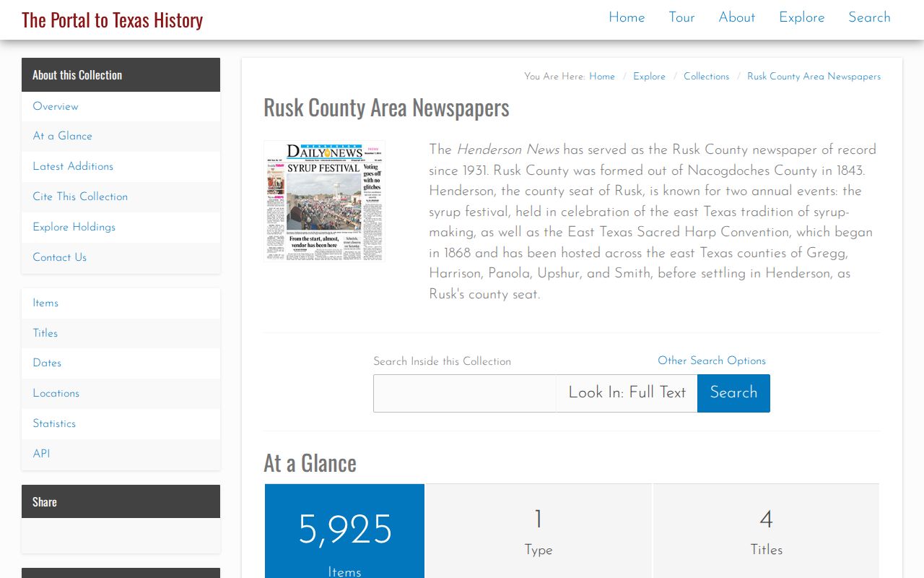Browse Locations in the sidebar
924x578 pixels.
[x=121, y=393]
